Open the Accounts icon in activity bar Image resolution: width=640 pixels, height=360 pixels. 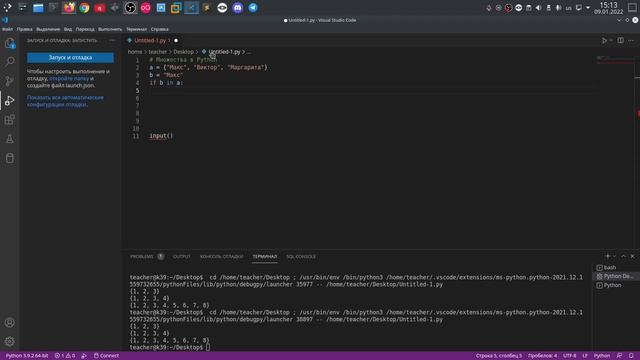click(9, 322)
